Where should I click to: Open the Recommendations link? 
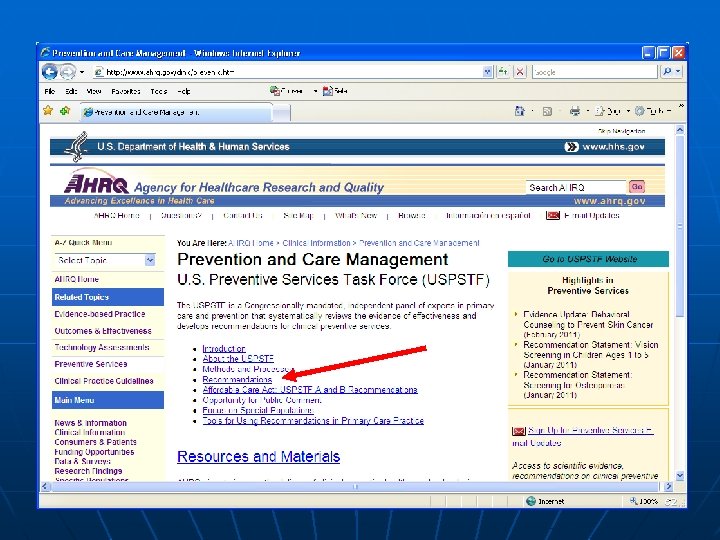pyautogui.click(x=237, y=380)
